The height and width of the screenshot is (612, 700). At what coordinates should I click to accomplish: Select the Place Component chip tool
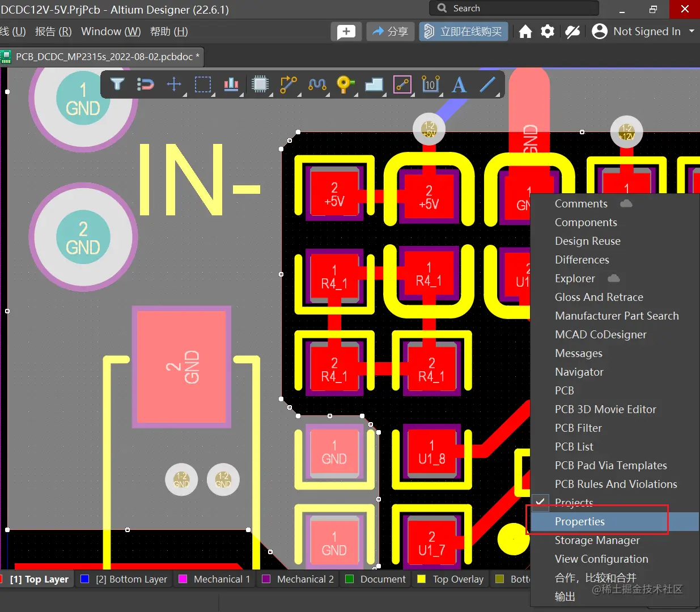(x=260, y=84)
